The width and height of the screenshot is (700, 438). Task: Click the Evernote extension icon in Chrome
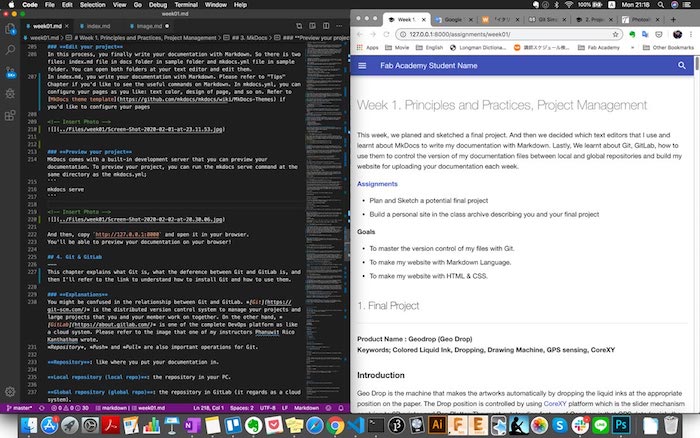click(632, 34)
